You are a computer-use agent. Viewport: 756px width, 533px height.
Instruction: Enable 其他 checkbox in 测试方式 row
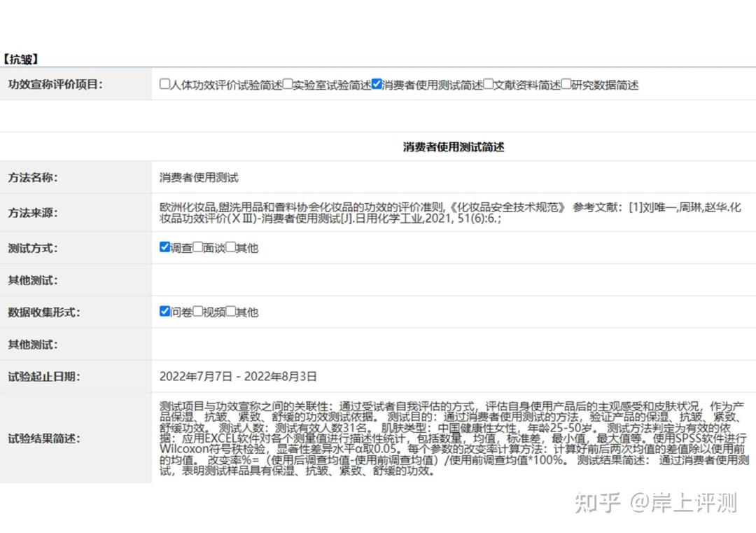click(231, 247)
